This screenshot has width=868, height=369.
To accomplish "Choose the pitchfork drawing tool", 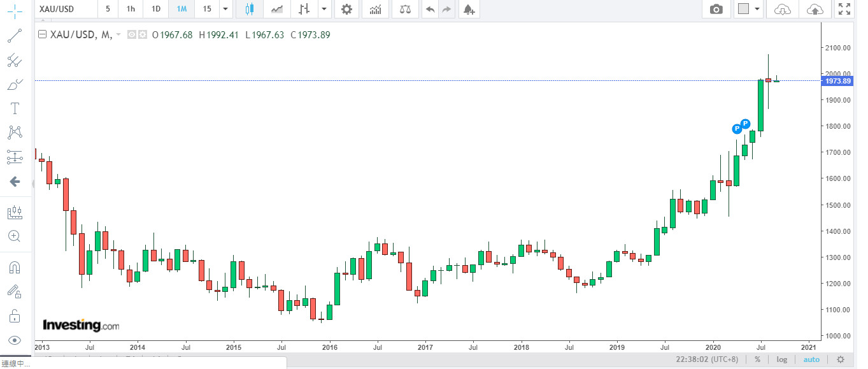I will pyautogui.click(x=15, y=61).
